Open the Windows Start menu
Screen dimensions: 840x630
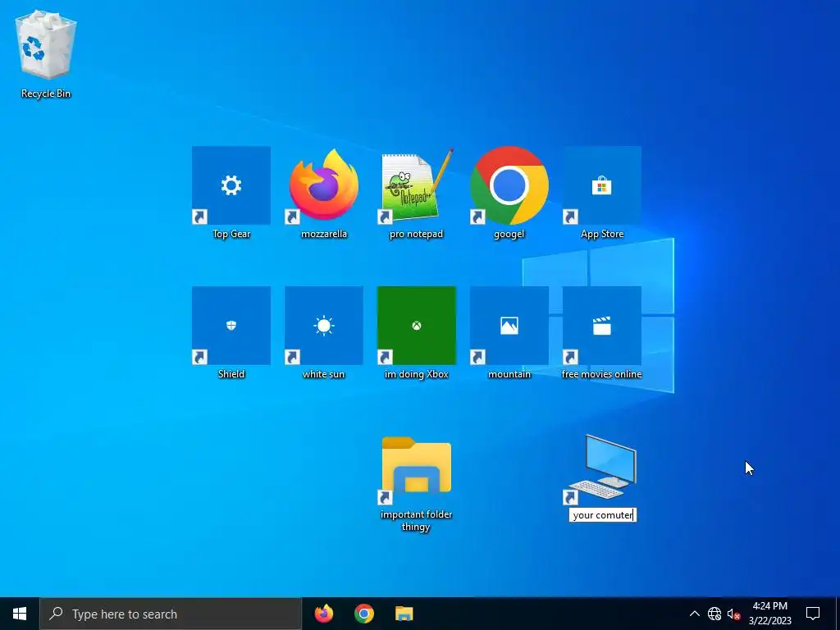(x=20, y=614)
